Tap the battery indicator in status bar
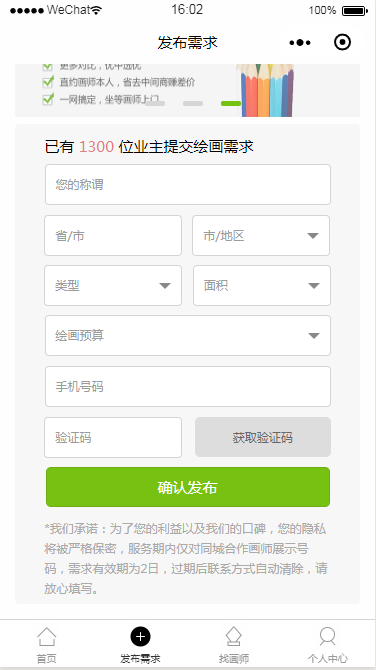 point(355,10)
